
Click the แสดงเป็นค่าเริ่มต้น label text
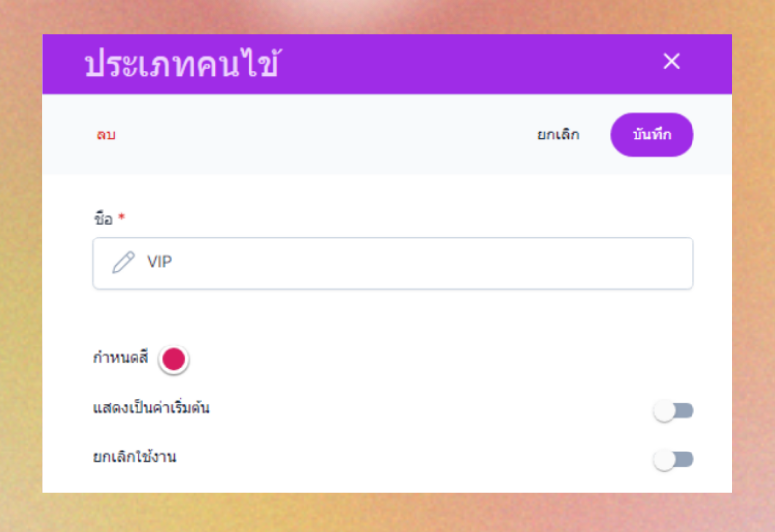(151, 408)
